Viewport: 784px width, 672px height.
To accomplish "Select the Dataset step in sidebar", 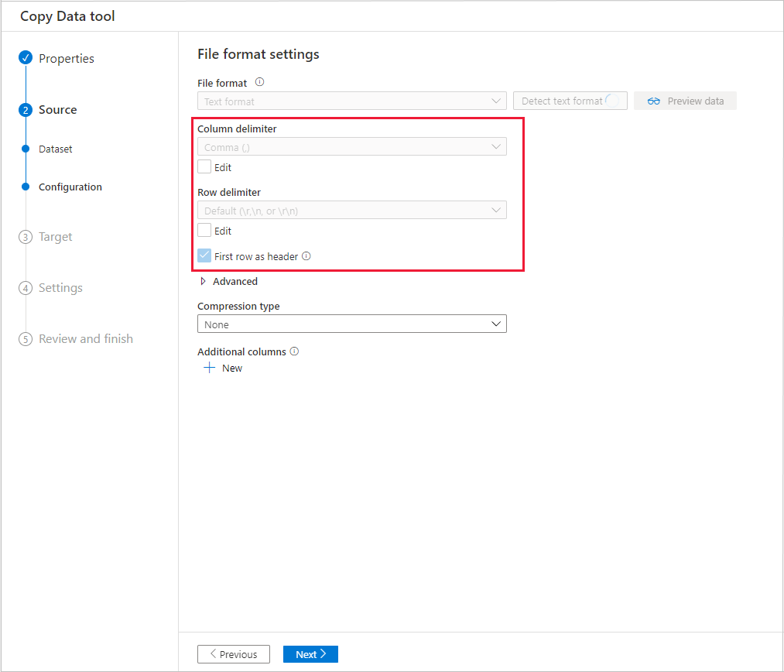I will pos(61,149).
